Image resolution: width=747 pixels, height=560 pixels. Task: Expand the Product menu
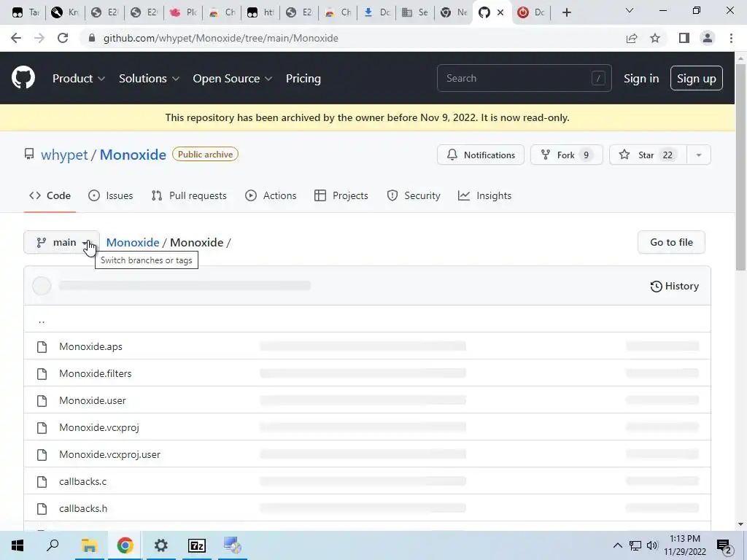pos(79,79)
